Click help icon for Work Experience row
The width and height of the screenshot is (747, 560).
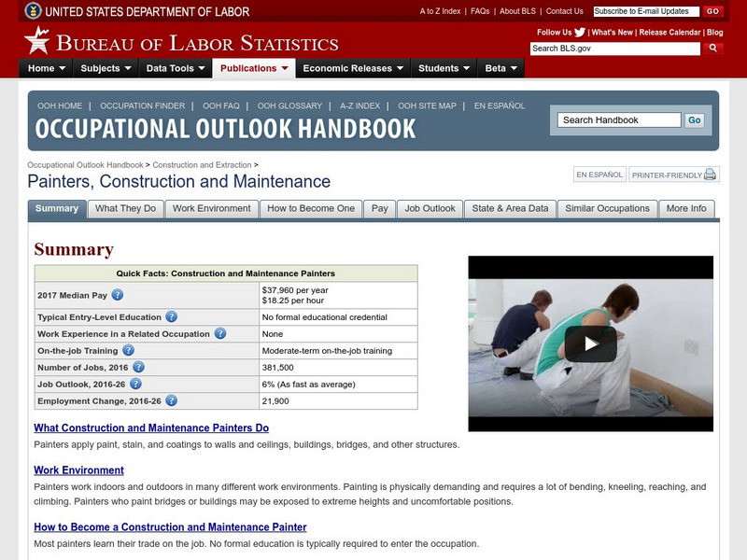tap(220, 333)
